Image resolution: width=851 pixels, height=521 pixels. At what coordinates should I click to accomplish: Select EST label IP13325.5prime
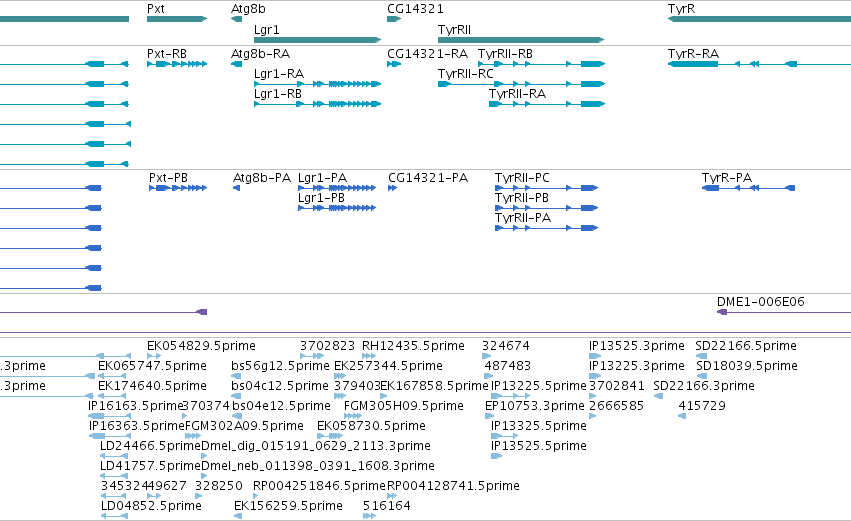point(538,426)
